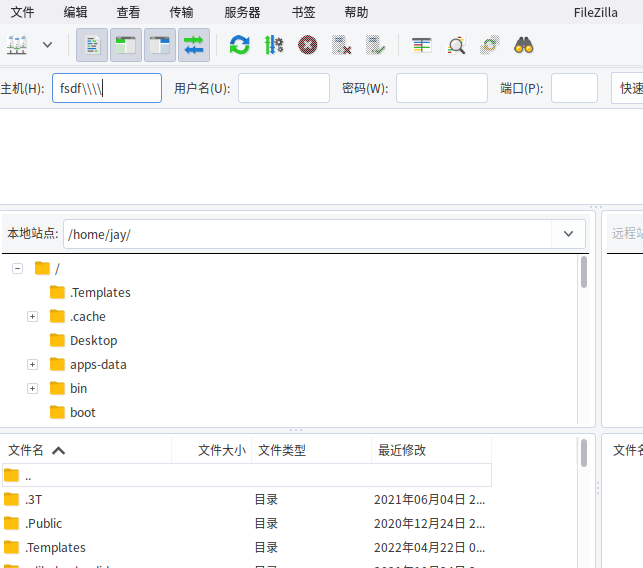Open the Site Manager icon
This screenshot has width=643, height=568.
17,45
